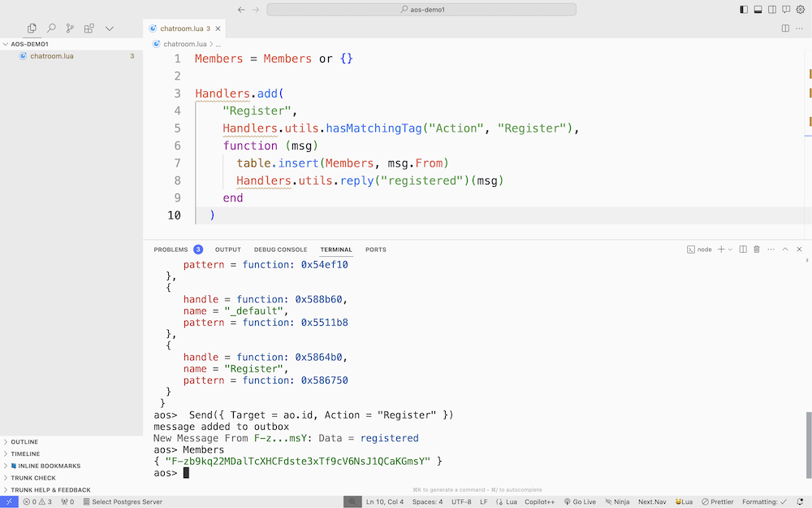Open the Extensions view icon
The image size is (812, 508).
pos(90,28)
